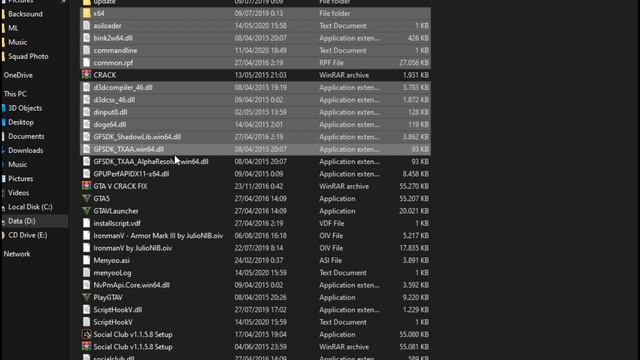Select OneDrive in the navigation pane
This screenshot has width=640, height=360.
click(x=18, y=75)
